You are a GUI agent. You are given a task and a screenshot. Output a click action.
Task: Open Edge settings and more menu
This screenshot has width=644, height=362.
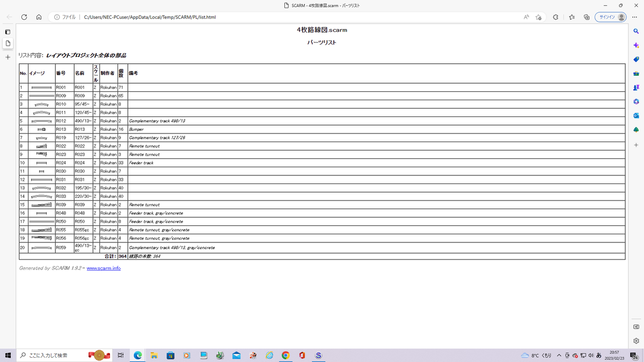[635, 17]
